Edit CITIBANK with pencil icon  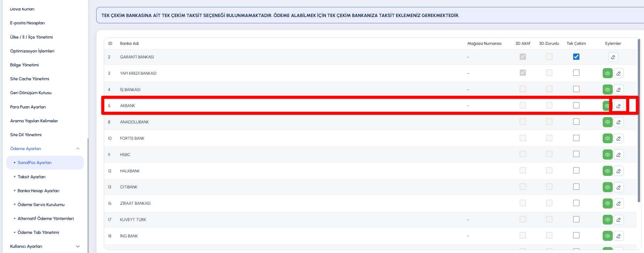click(619, 187)
